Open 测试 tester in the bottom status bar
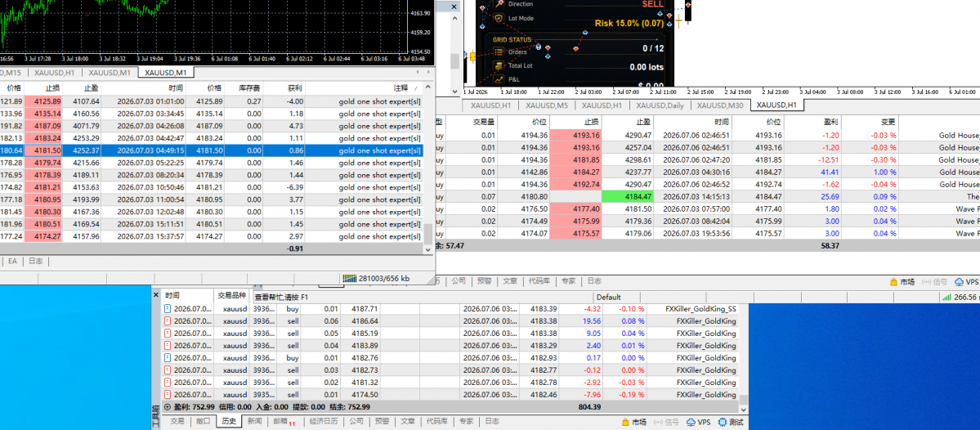980x430 pixels. pyautogui.click(x=731, y=422)
